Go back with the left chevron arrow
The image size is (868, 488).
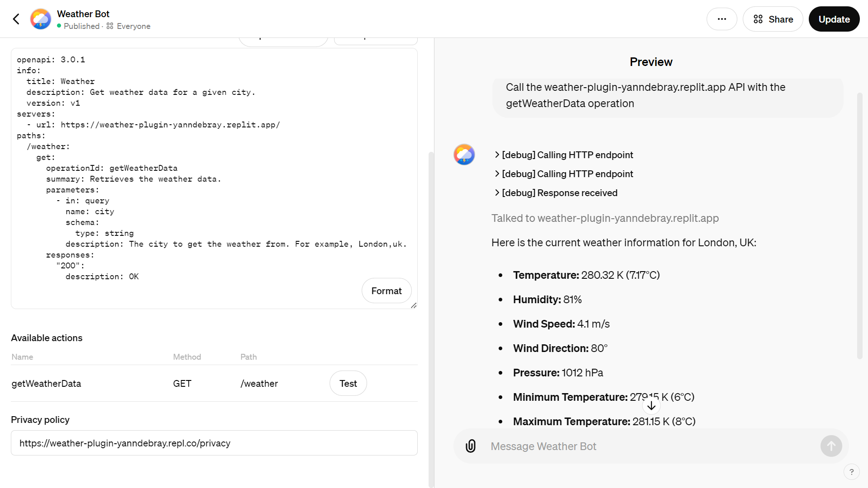click(x=16, y=19)
